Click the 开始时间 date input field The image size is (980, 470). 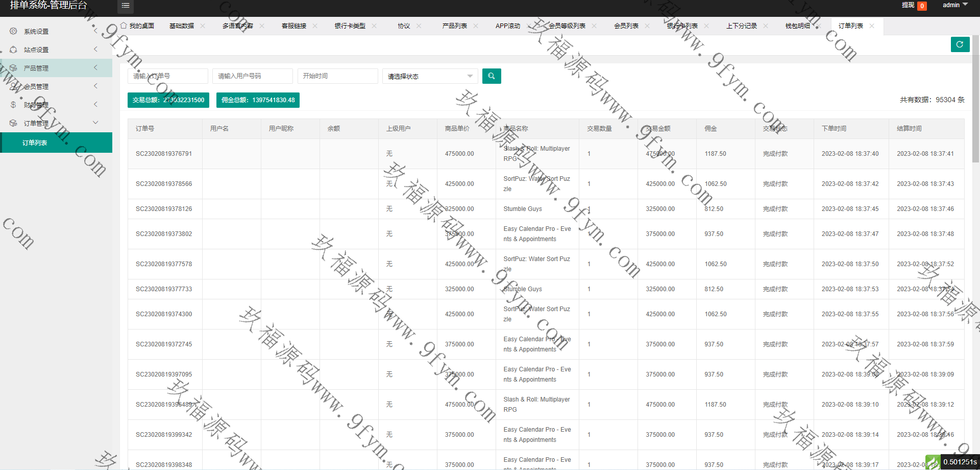[337, 76]
